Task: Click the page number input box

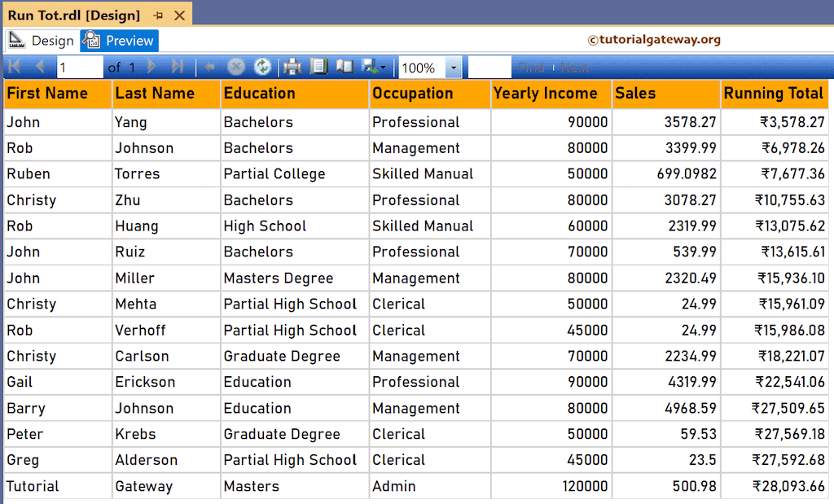Action: (x=77, y=67)
